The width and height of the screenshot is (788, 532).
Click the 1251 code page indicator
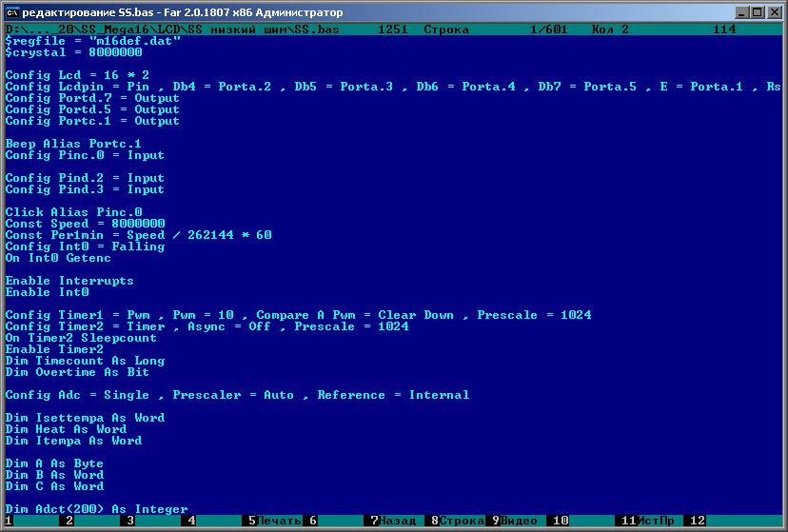click(393, 30)
